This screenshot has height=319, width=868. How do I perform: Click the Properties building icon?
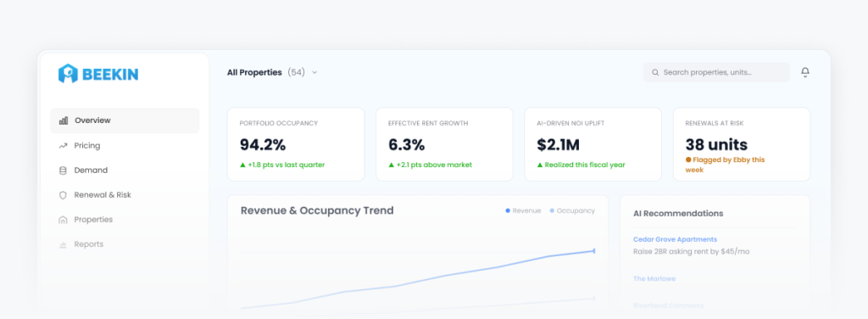pyautogui.click(x=63, y=220)
